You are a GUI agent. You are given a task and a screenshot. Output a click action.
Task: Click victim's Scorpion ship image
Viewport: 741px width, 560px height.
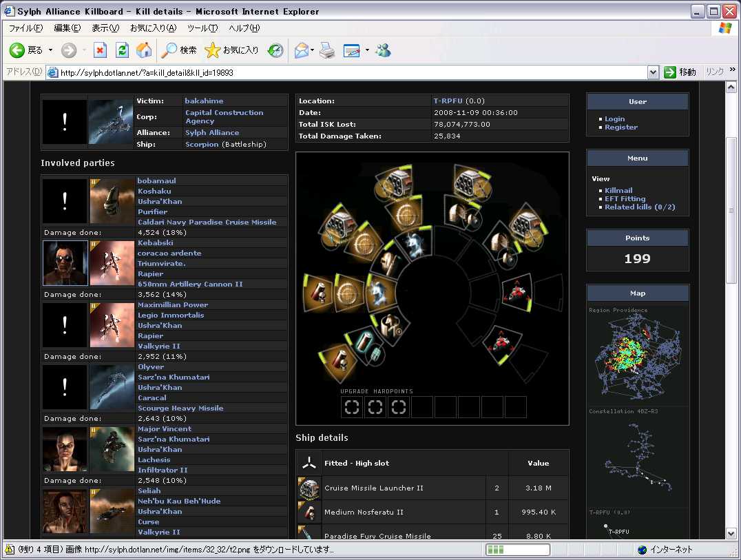(111, 121)
